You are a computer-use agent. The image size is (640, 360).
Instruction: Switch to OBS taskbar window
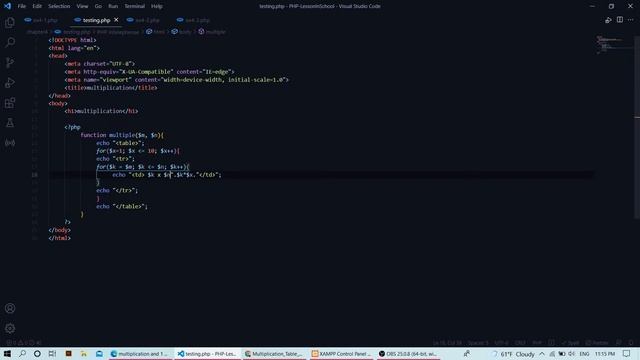click(408, 354)
